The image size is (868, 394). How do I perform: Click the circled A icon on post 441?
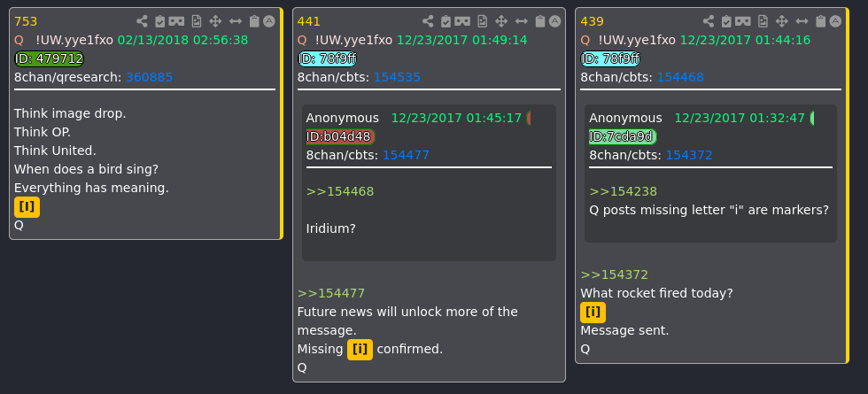pos(554,21)
